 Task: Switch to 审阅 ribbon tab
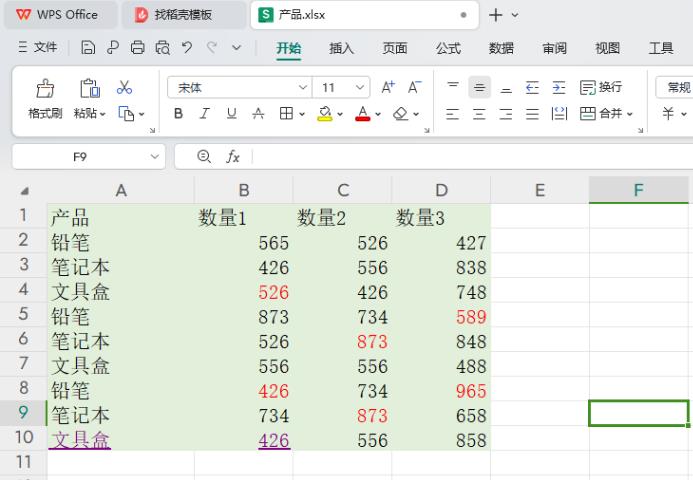point(555,48)
